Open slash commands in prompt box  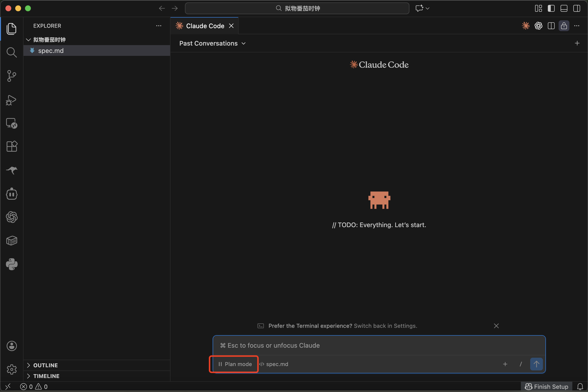[x=521, y=364]
